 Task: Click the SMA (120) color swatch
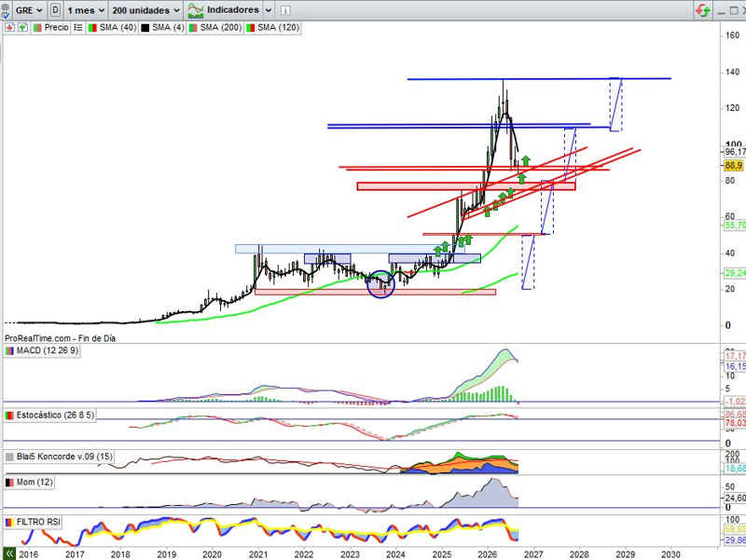pyautogui.click(x=250, y=28)
